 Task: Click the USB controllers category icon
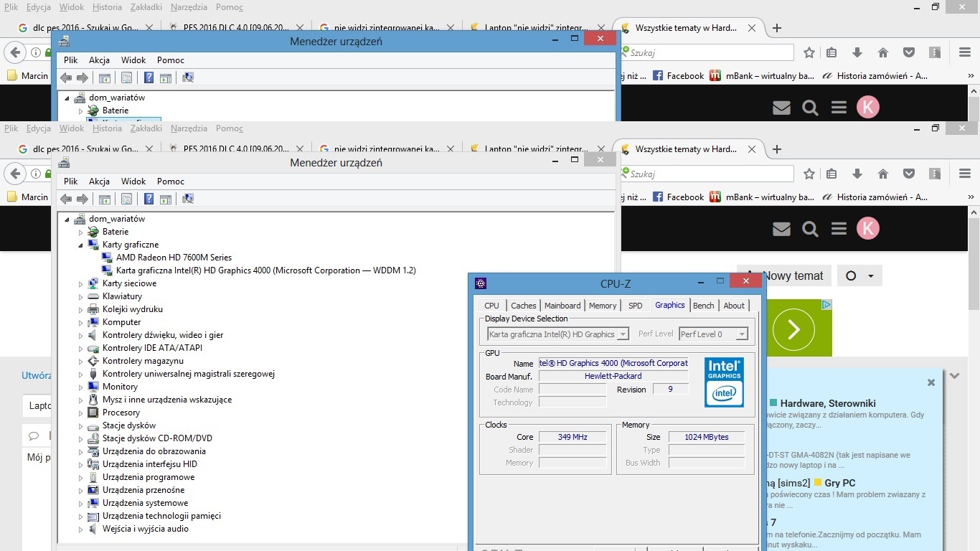pyautogui.click(x=93, y=374)
